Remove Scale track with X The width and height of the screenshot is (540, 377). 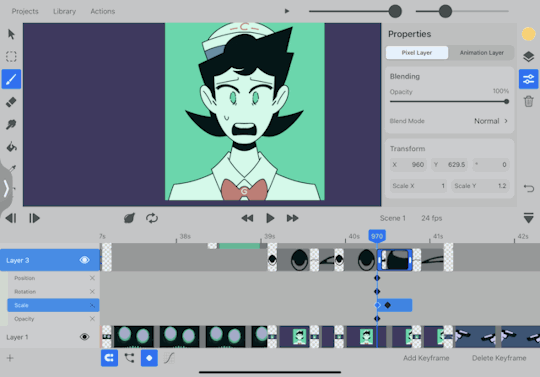click(x=92, y=305)
